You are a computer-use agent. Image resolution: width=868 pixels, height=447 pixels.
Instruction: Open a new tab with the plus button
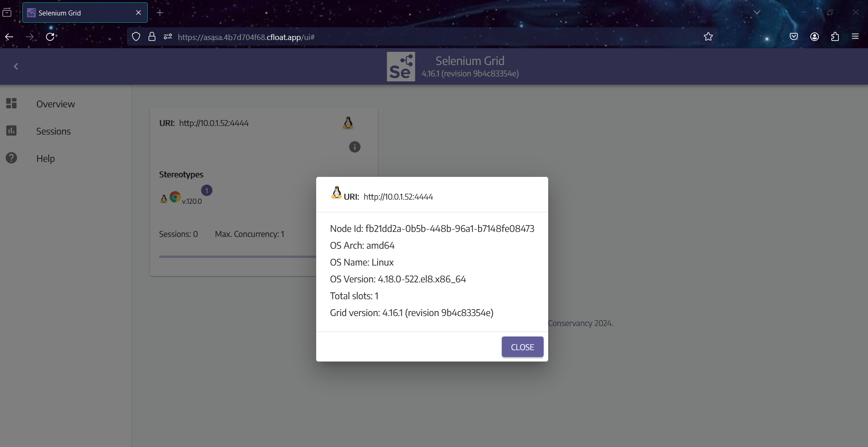tap(160, 13)
